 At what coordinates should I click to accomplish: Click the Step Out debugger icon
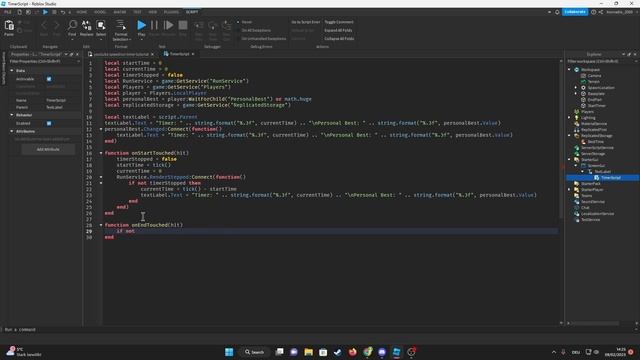[226, 26]
